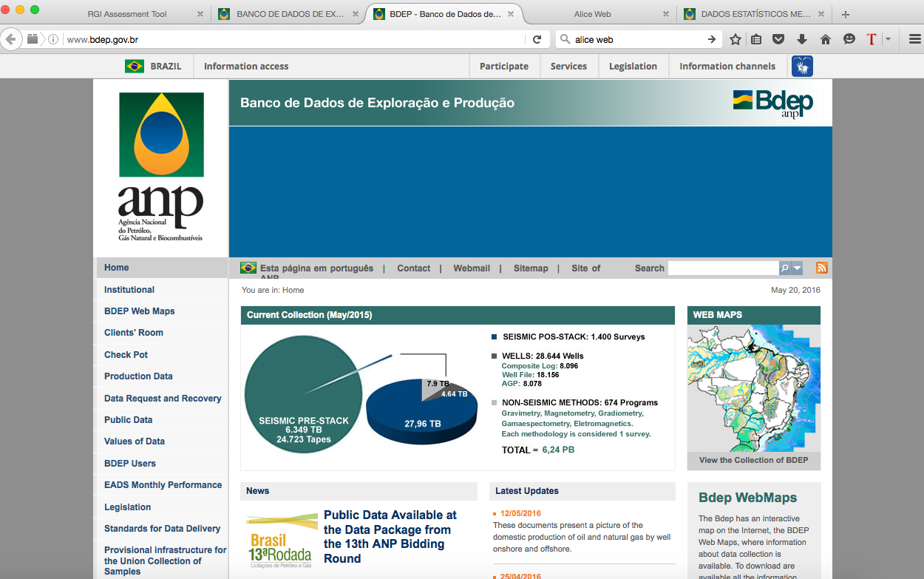The image size is (924, 579).
Task: Click the orange RSS feed icon
Action: point(821,268)
